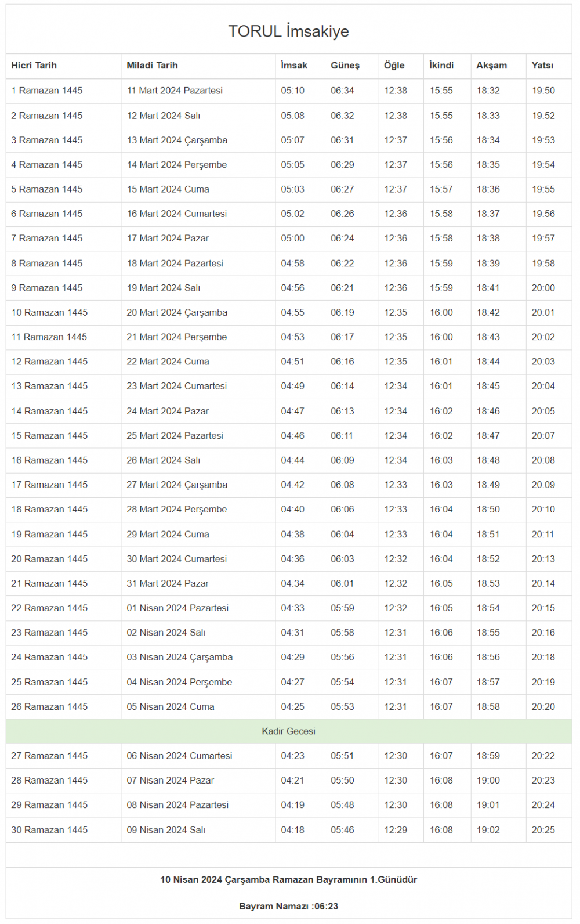
Task: Select the 11 Mart 2024 Pazartesi cell
Action: click(x=175, y=91)
